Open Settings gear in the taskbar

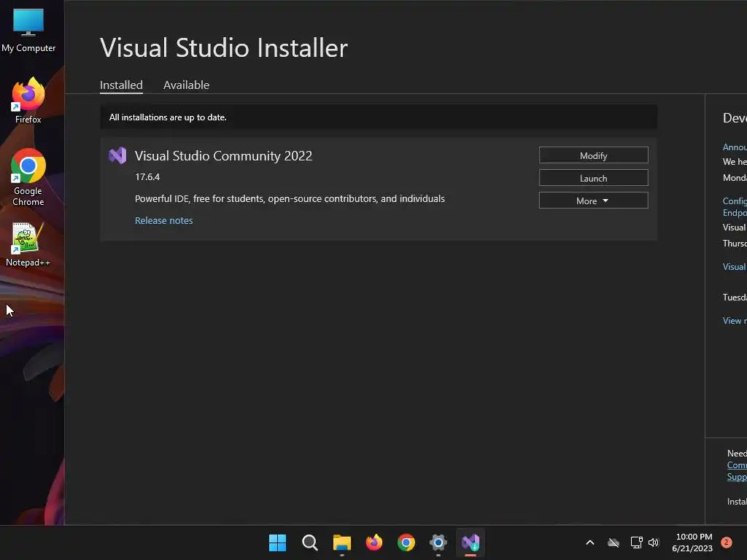coord(438,542)
